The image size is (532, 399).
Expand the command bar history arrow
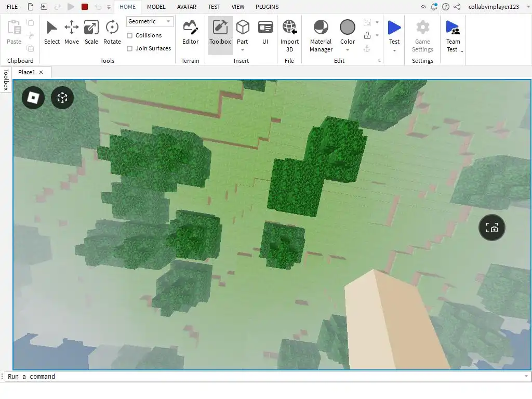coord(526,376)
